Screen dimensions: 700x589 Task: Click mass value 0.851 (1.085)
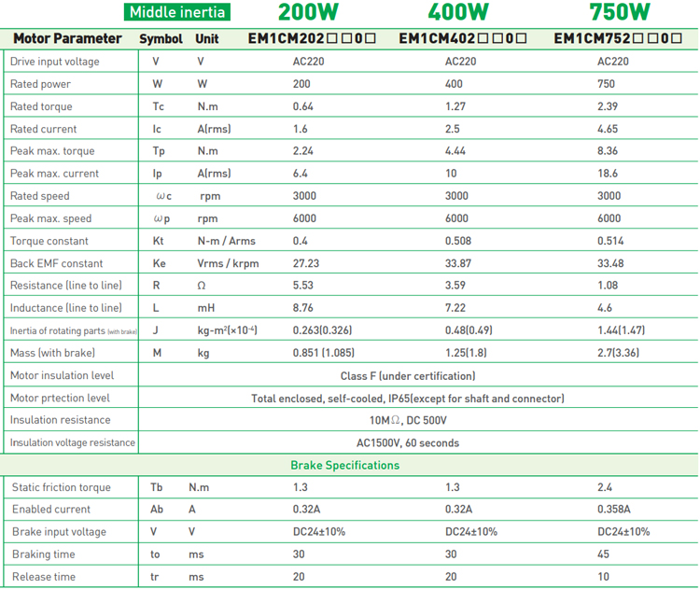coord(324,353)
